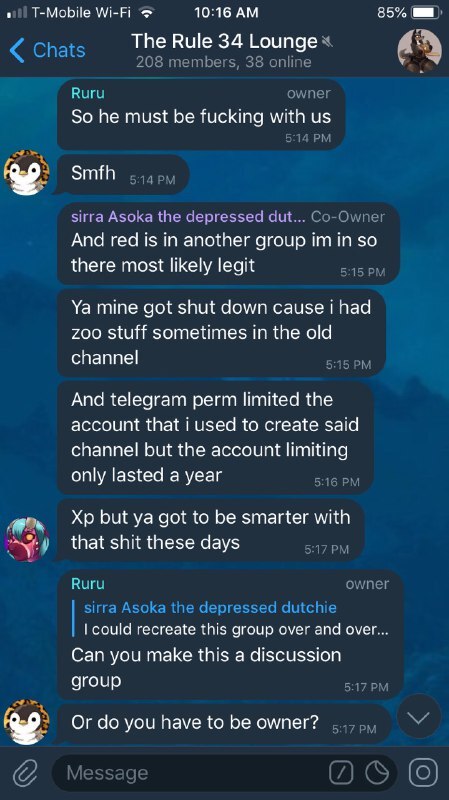This screenshot has width=449, height=800.
Task: Jump to latest messages with down-arrow button
Action: coord(419,717)
